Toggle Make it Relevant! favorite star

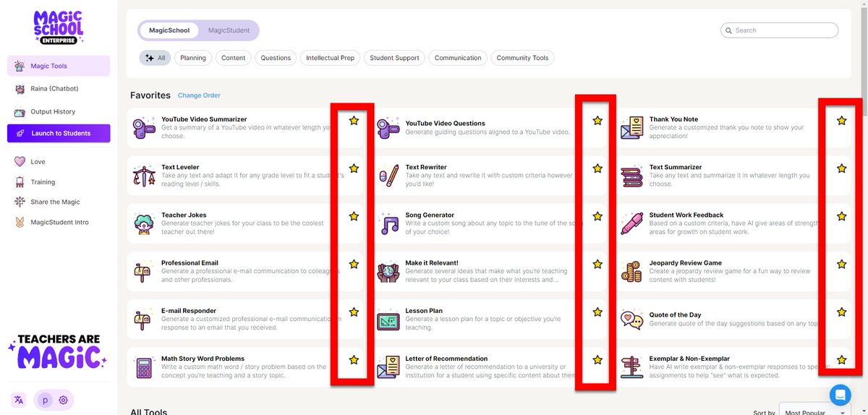(x=597, y=264)
